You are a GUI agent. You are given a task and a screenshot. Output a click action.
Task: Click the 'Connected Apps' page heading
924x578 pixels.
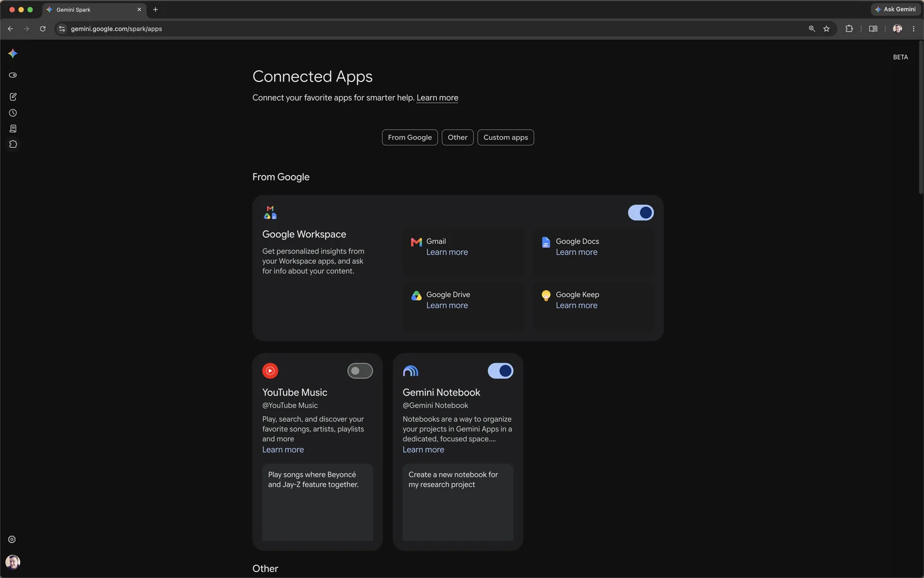pyautogui.click(x=312, y=76)
